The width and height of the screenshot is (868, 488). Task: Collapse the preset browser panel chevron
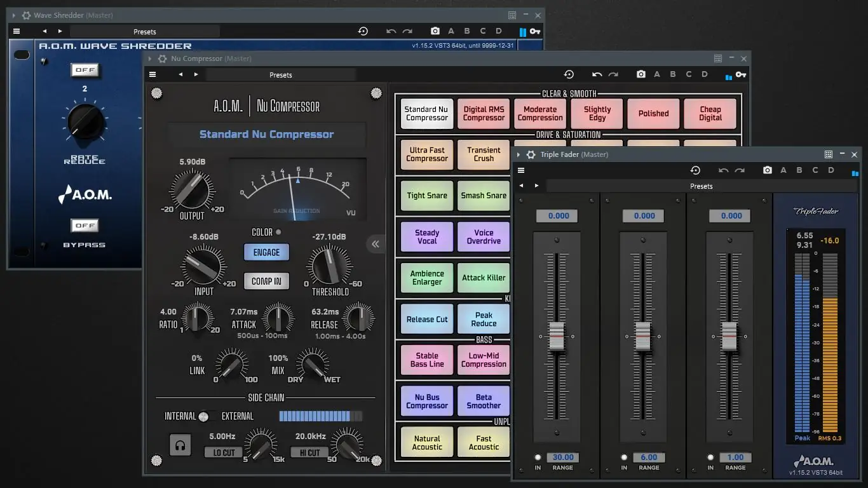tap(376, 244)
